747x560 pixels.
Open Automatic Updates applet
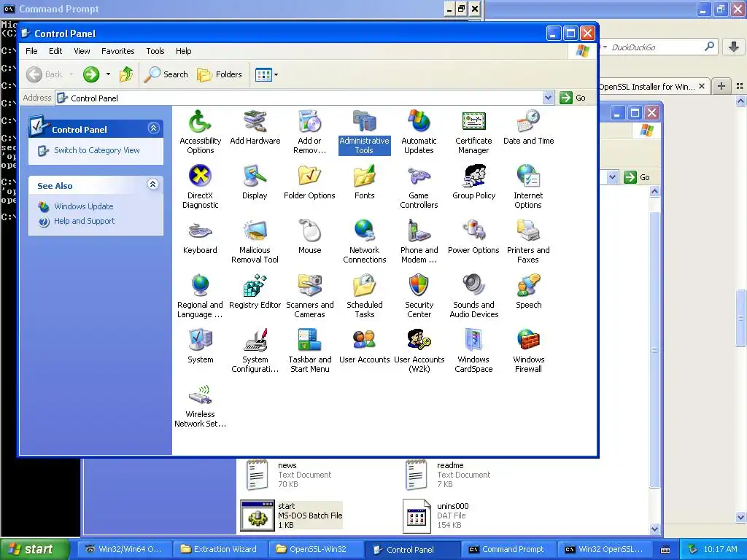pyautogui.click(x=419, y=133)
